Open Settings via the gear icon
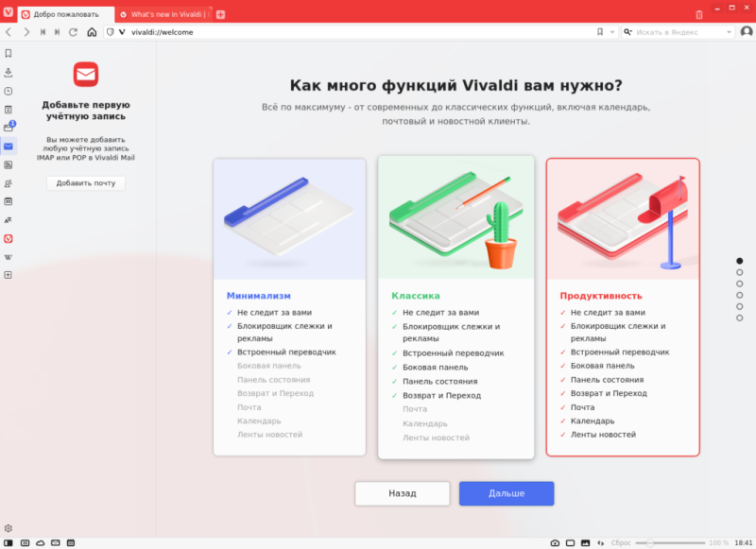The image size is (756, 549). pos(9,528)
